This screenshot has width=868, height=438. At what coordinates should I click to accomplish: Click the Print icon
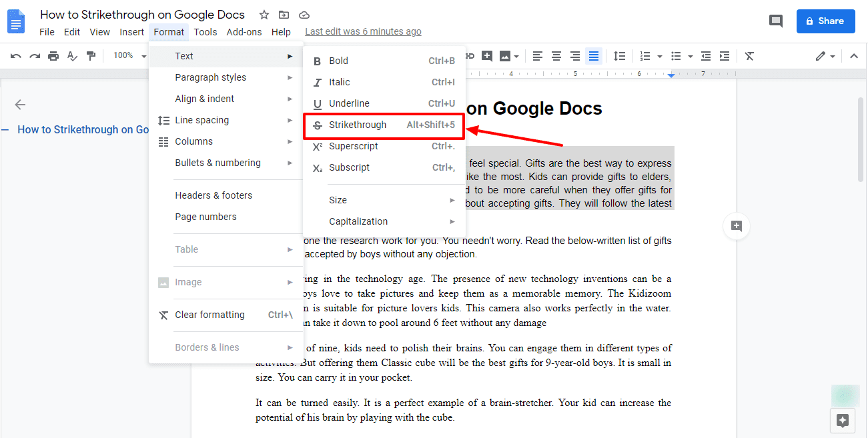tap(53, 56)
